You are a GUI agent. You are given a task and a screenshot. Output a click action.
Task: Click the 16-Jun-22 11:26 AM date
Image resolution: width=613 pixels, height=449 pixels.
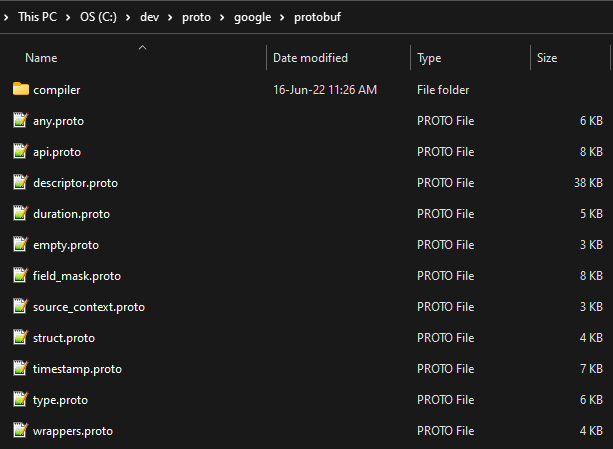pyautogui.click(x=325, y=90)
